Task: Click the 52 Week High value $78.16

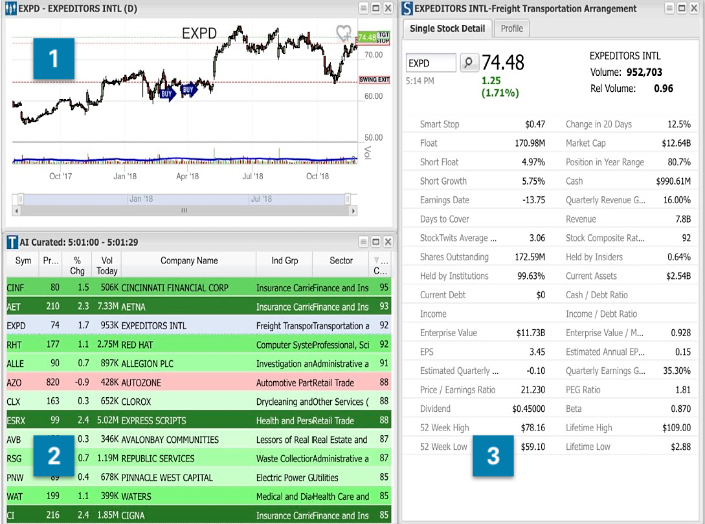Action: click(x=533, y=428)
